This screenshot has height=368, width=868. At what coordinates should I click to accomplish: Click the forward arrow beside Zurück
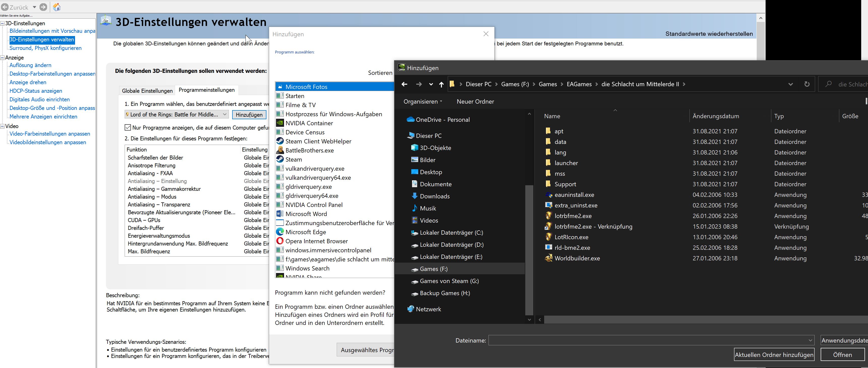[x=44, y=7]
